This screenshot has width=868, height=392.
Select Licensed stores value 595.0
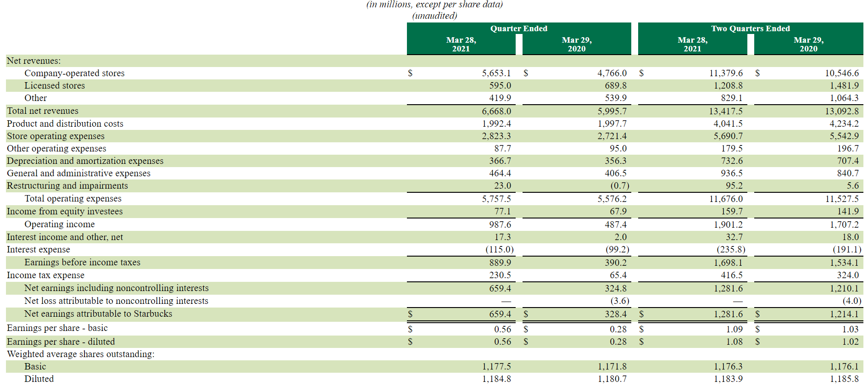click(x=500, y=85)
